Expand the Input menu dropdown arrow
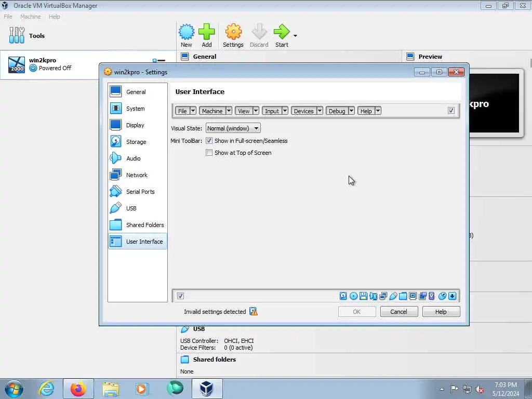Image resolution: width=532 pixels, height=399 pixels. tap(285, 111)
